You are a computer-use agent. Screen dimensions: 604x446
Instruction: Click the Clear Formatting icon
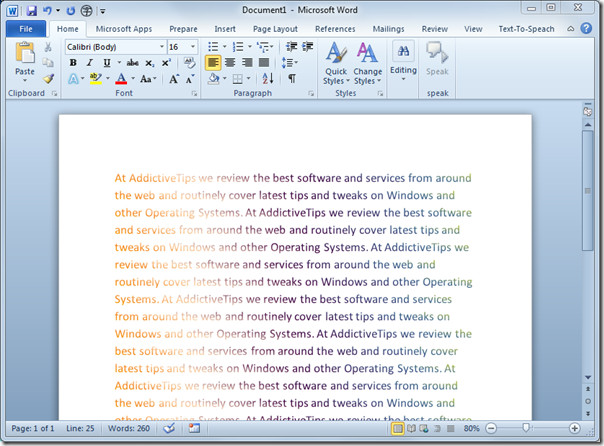pyautogui.click(x=189, y=63)
